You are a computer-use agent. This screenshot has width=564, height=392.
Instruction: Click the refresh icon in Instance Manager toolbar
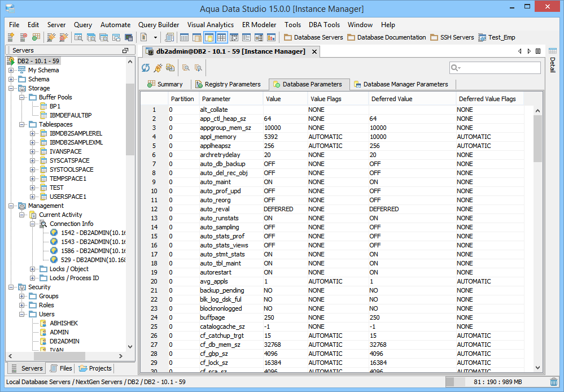(146, 68)
